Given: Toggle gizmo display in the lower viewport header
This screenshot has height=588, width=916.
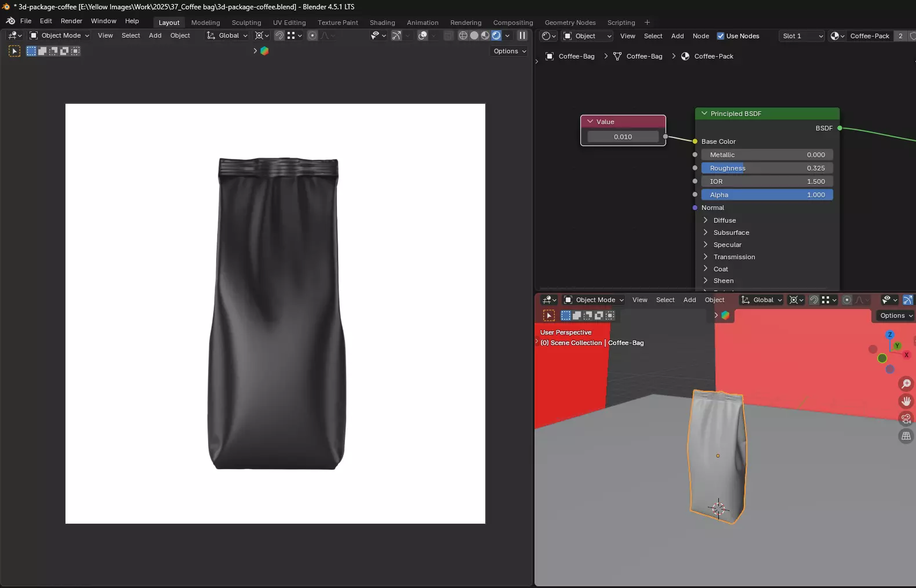Looking at the screenshot, I should (x=908, y=300).
